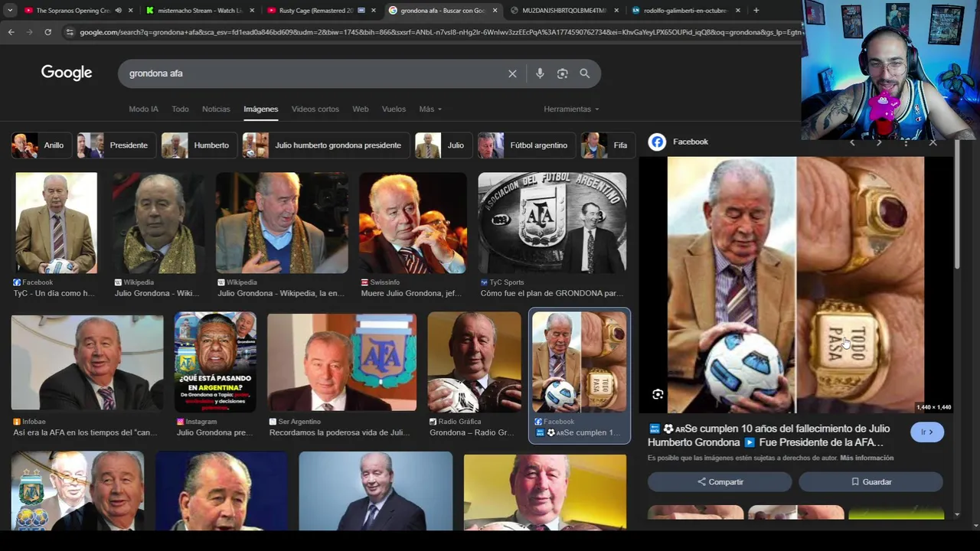The height and width of the screenshot is (551, 980).
Task: Click the Facebook source icon in preview panel
Action: (x=657, y=142)
